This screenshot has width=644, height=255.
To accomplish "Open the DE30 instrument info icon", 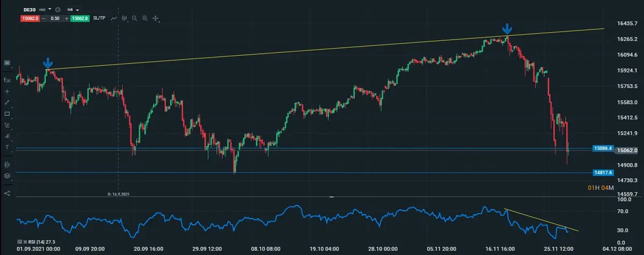I will click(57, 10).
